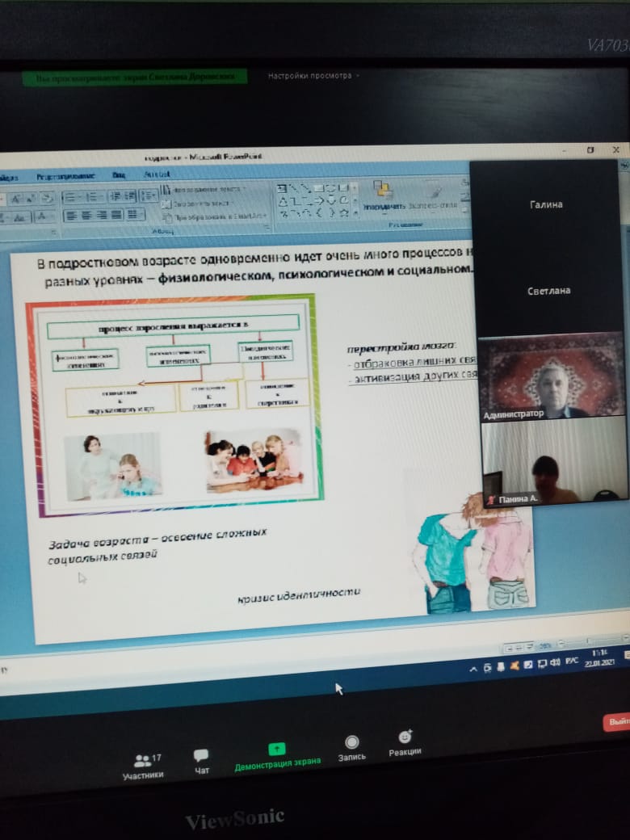630x840 pixels.
Task: Open the Участники participants panel
Action: coord(142,765)
